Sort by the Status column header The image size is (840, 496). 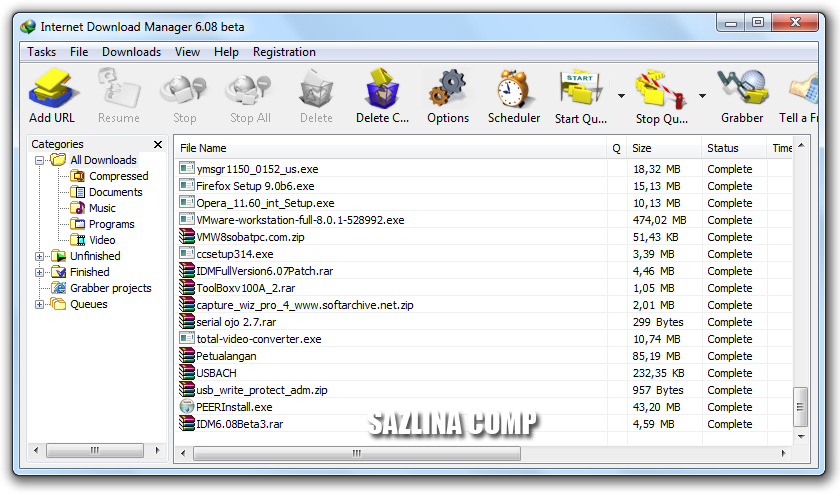(x=734, y=148)
